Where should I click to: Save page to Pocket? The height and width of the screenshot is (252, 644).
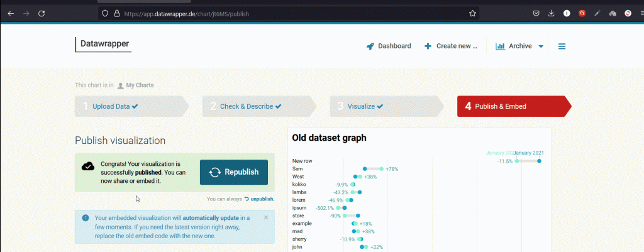[536, 13]
